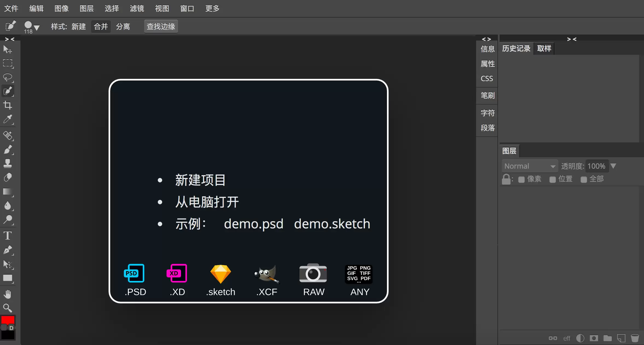644x345 pixels.
Task: Open the 滤镜 menu
Action: [x=137, y=8]
